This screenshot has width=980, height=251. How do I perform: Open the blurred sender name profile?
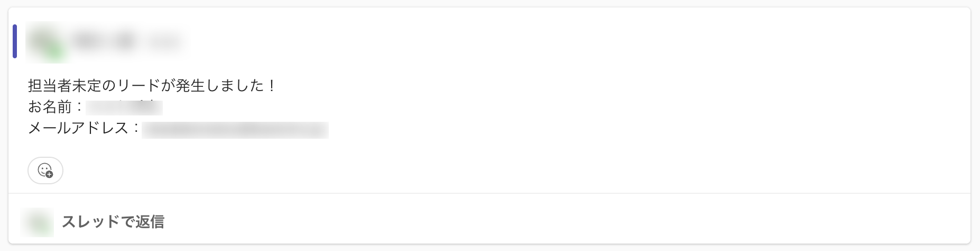[x=104, y=41]
